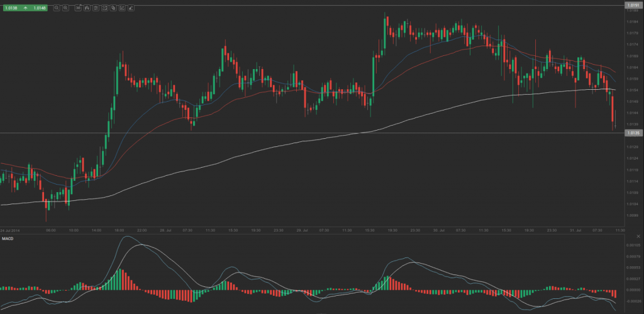The width and height of the screenshot is (644, 314).
Task: Click the 0.00000 level on MACD scale
Action: (x=633, y=290)
